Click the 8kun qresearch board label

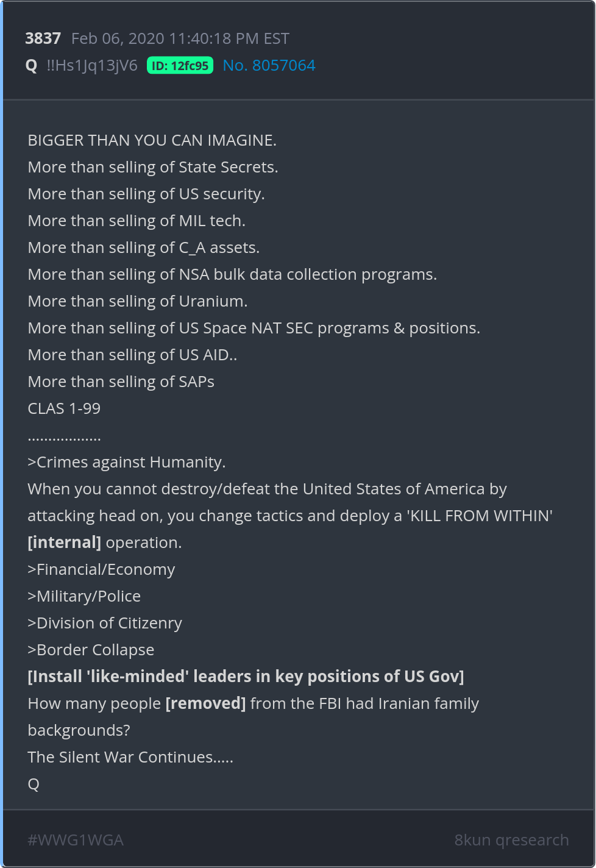tap(511, 840)
